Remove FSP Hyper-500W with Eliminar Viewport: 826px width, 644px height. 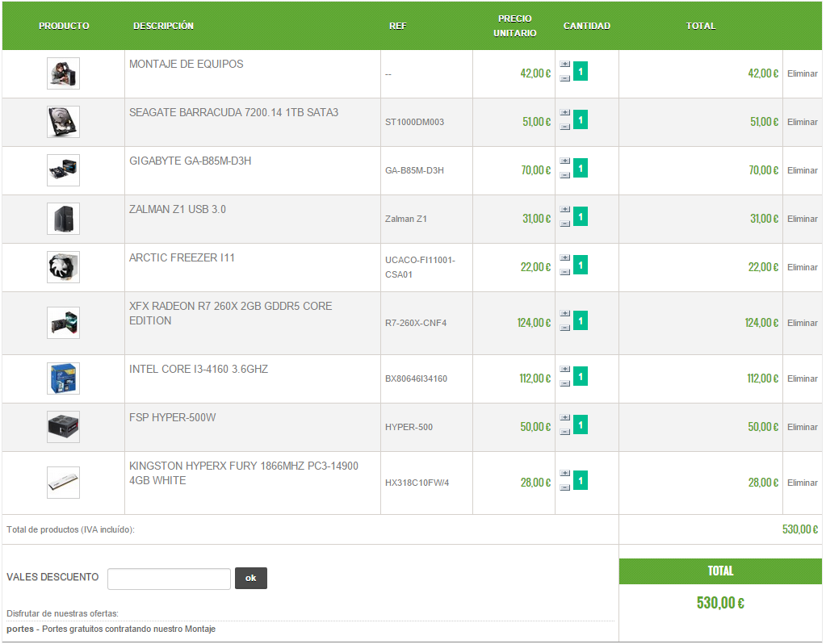click(803, 427)
